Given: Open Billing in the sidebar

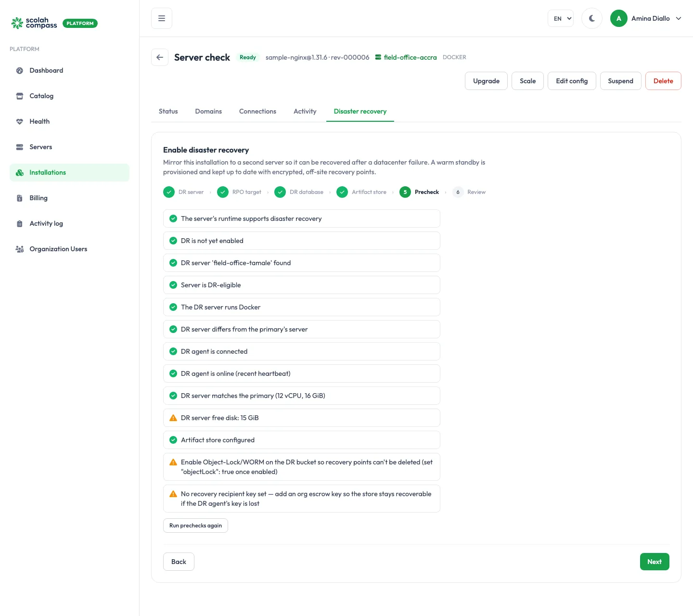Looking at the screenshot, I should pos(69,198).
